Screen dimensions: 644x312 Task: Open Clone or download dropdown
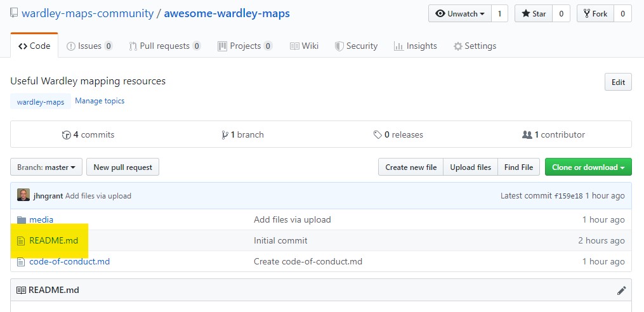pyautogui.click(x=588, y=167)
